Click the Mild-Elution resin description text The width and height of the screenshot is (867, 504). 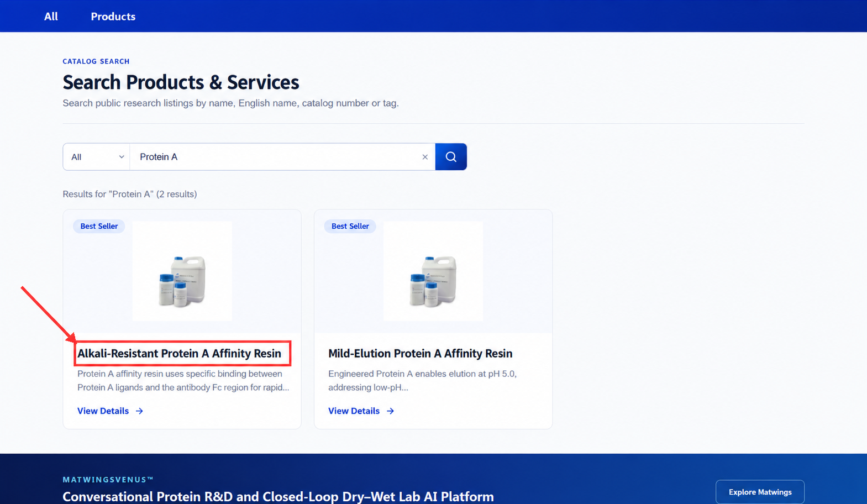pyautogui.click(x=422, y=381)
